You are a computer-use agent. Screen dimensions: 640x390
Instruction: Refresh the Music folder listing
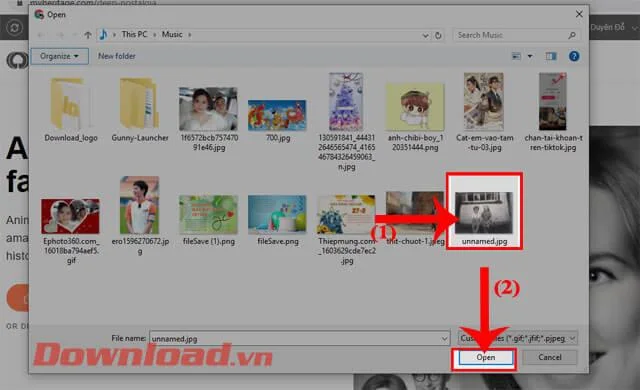(x=438, y=35)
